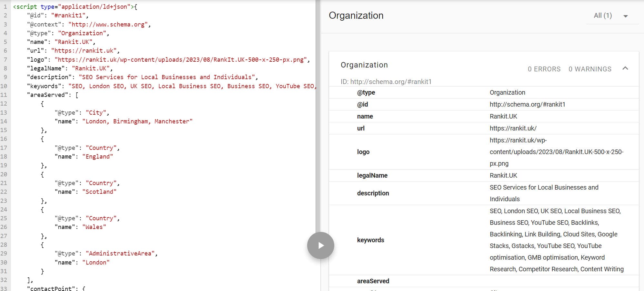The height and width of the screenshot is (291, 644).
Task: Click the "url": "https://rankit.uk" code line
Action: pos(73,51)
